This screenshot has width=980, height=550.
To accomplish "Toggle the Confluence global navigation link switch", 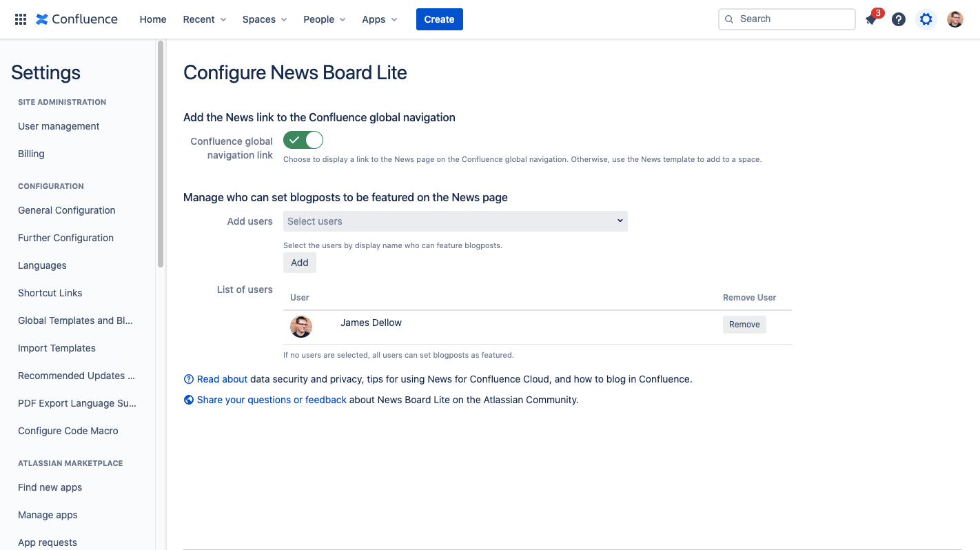I will (303, 141).
